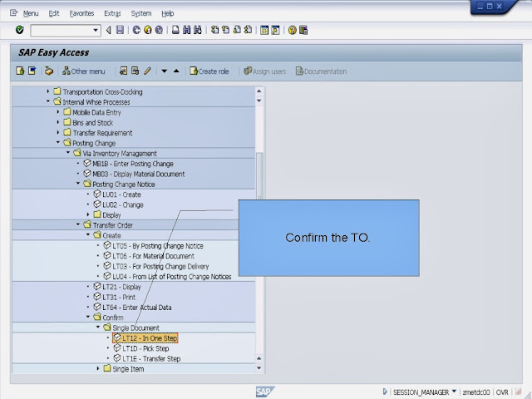Open the Favorites menu
Screen dimensions: 532x399
click(81, 13)
